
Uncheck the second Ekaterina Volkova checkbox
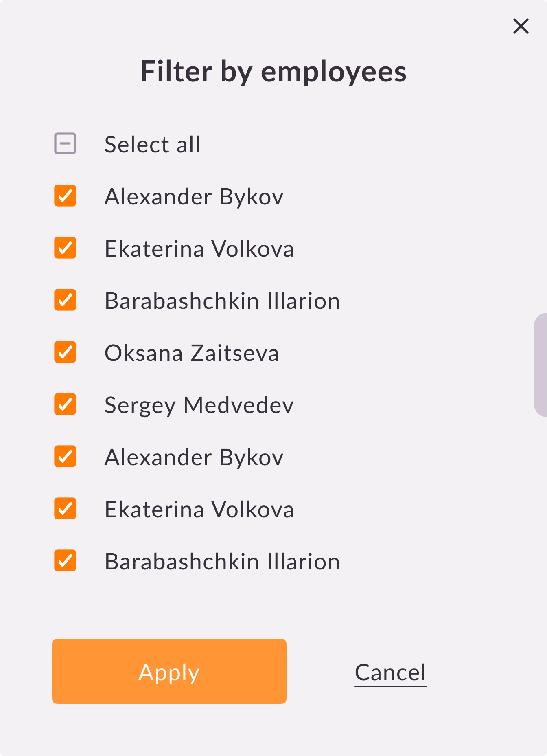(x=65, y=509)
